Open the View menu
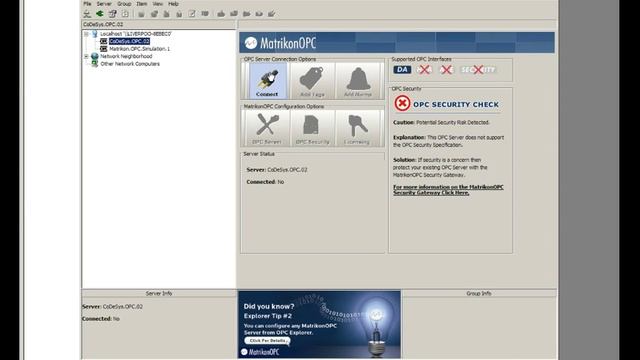 158,4
